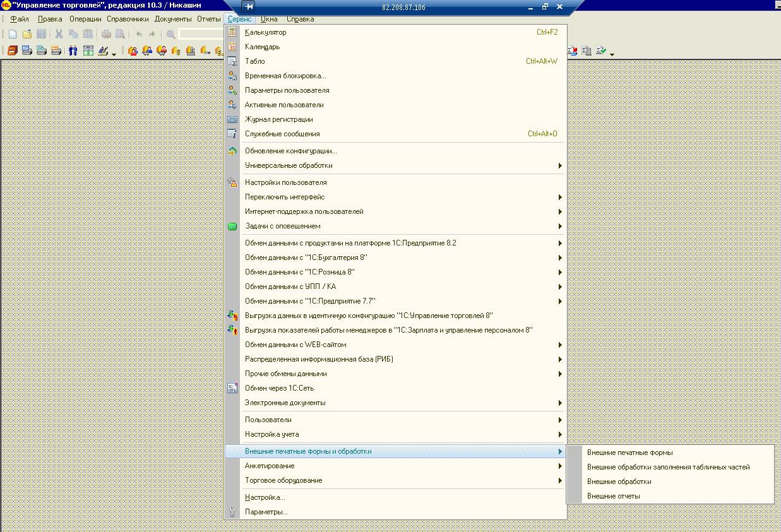The width and height of the screenshot is (781, 532).
Task: Open the Операции menu
Action: coord(85,19)
